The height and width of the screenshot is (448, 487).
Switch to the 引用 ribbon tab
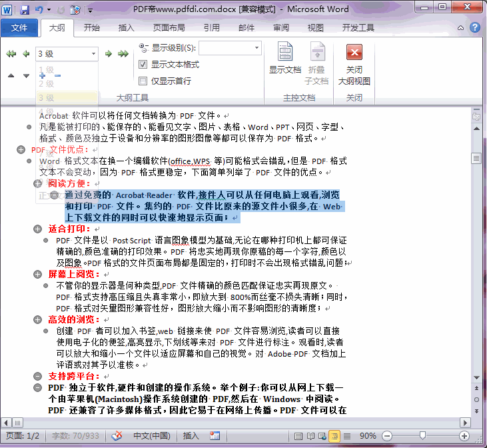[x=211, y=28]
